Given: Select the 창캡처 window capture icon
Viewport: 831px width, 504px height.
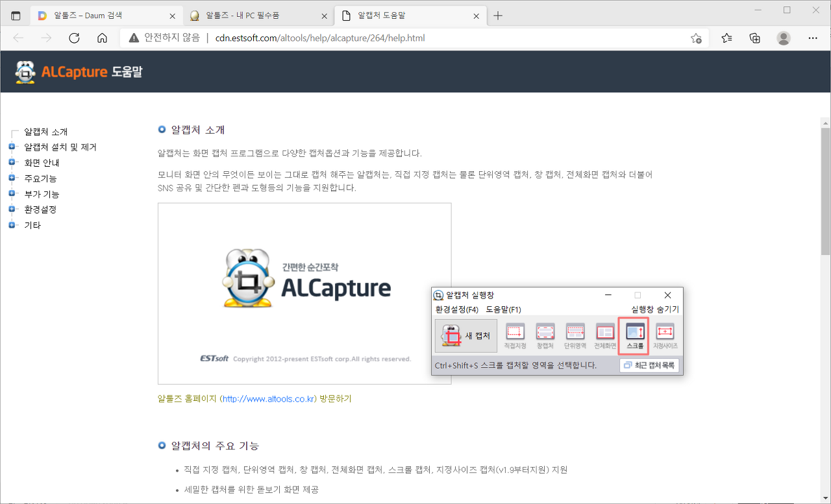Looking at the screenshot, I should coord(545,336).
